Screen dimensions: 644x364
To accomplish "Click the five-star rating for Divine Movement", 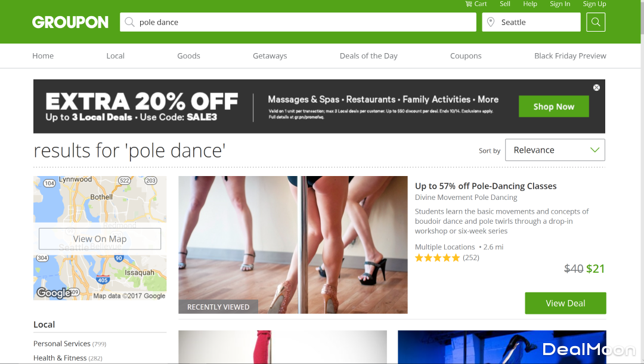I will tap(437, 258).
